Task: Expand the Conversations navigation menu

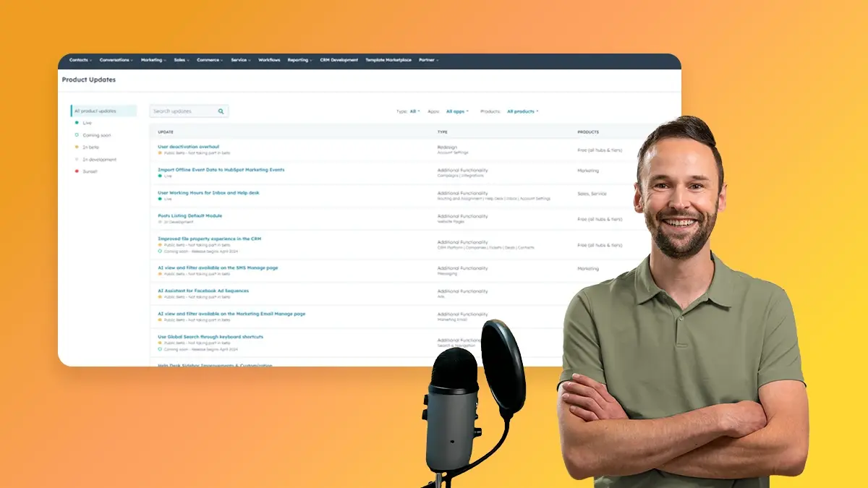Action: click(x=116, y=60)
